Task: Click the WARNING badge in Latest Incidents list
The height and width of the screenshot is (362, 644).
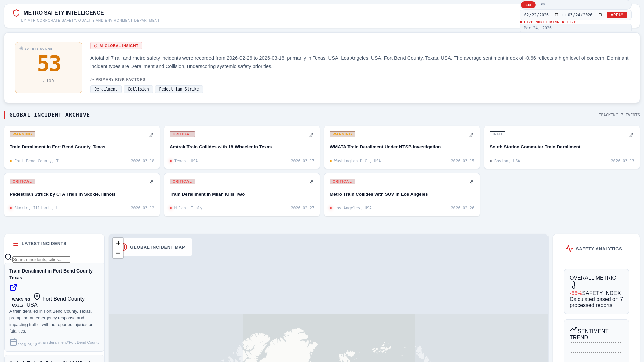Action: [21, 299]
